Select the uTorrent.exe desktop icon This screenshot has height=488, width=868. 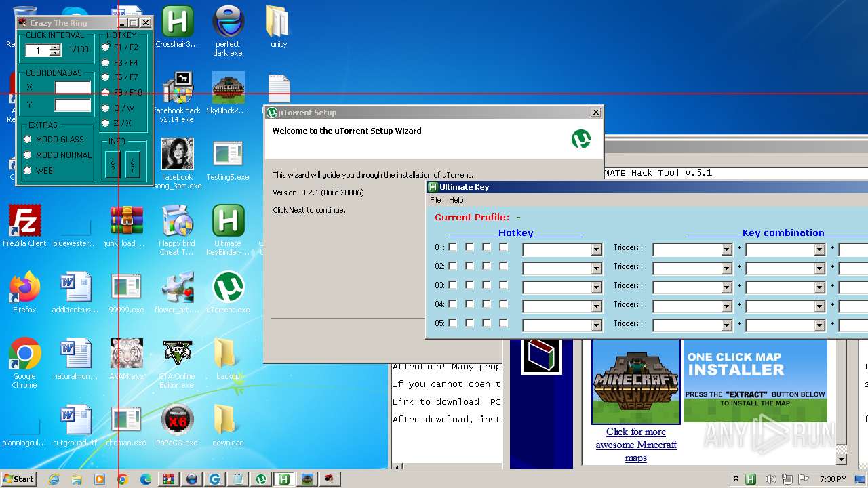point(228,293)
